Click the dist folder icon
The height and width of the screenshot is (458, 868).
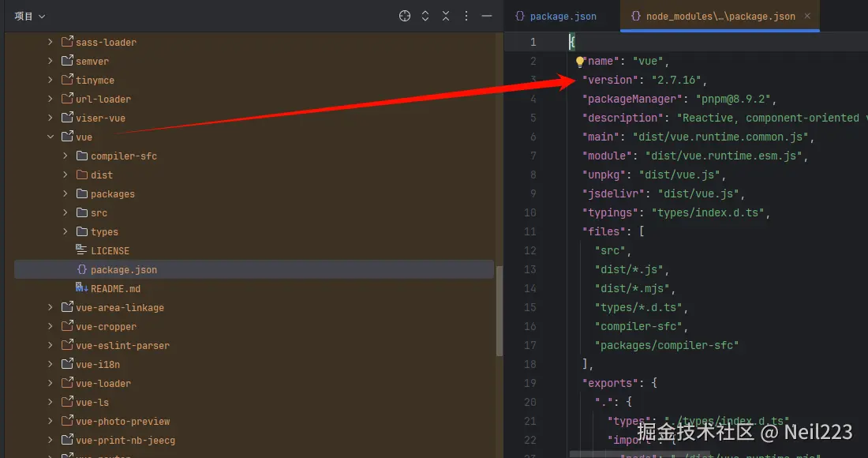82,175
